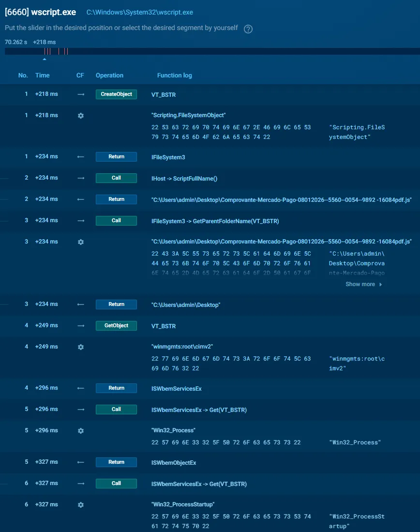The height and width of the screenshot is (532, 420).
Task: Click gear icon beside "Win32_Process" entry
Action: (81, 431)
